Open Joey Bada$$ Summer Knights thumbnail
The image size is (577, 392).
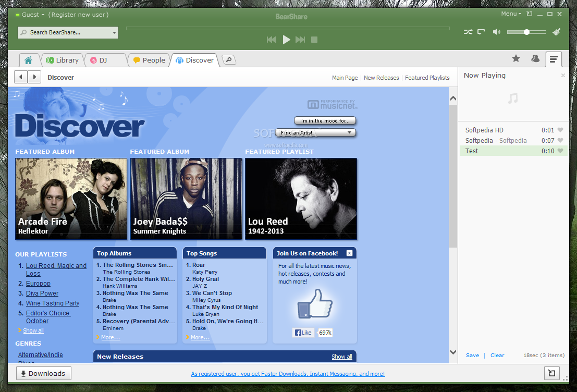click(x=186, y=199)
